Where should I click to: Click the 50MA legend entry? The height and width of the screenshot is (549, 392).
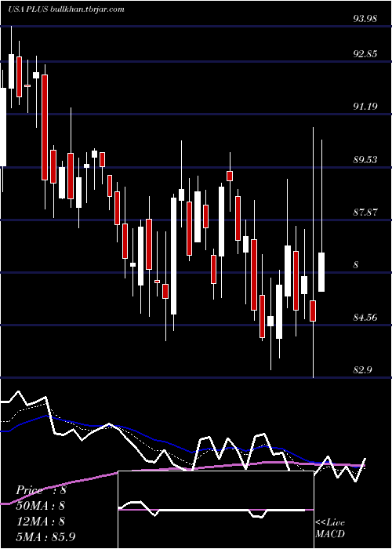click(x=40, y=506)
